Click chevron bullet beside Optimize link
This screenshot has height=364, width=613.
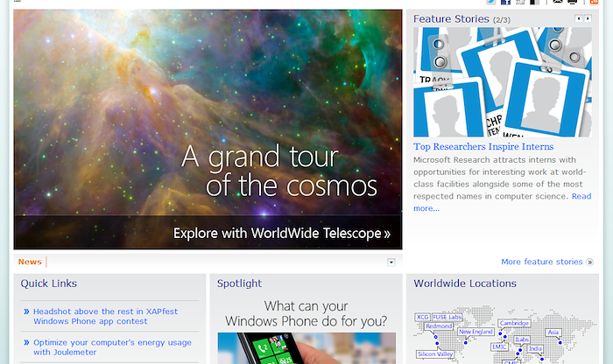click(x=26, y=342)
